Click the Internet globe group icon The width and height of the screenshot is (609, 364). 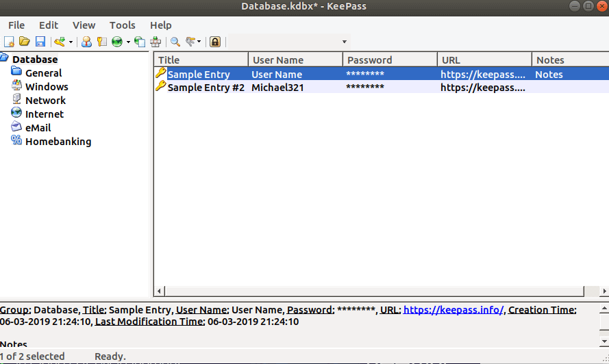pyautogui.click(x=16, y=112)
